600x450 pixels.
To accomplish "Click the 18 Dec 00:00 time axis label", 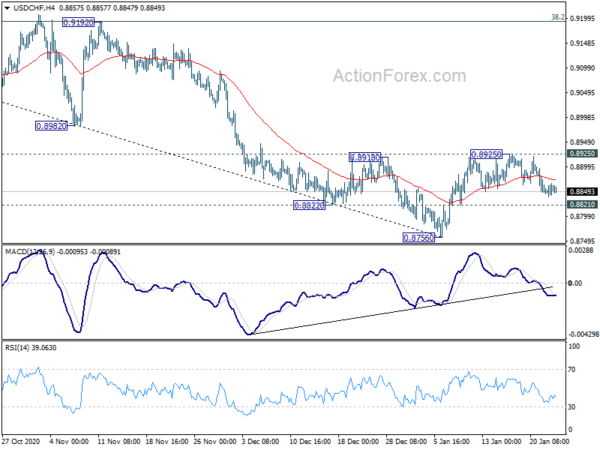I will (358, 441).
